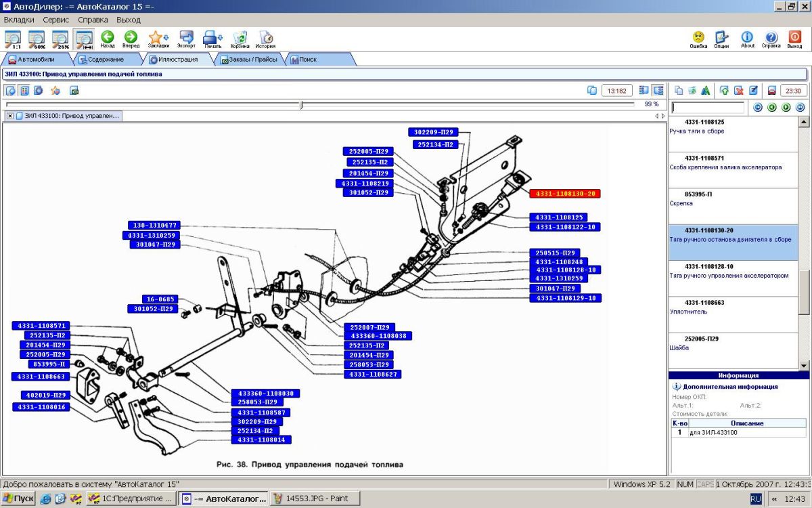Select part 4331-1108125 Ручка тяги в сборе
Image resolution: width=812 pixels, height=508 pixels.
coord(734,134)
